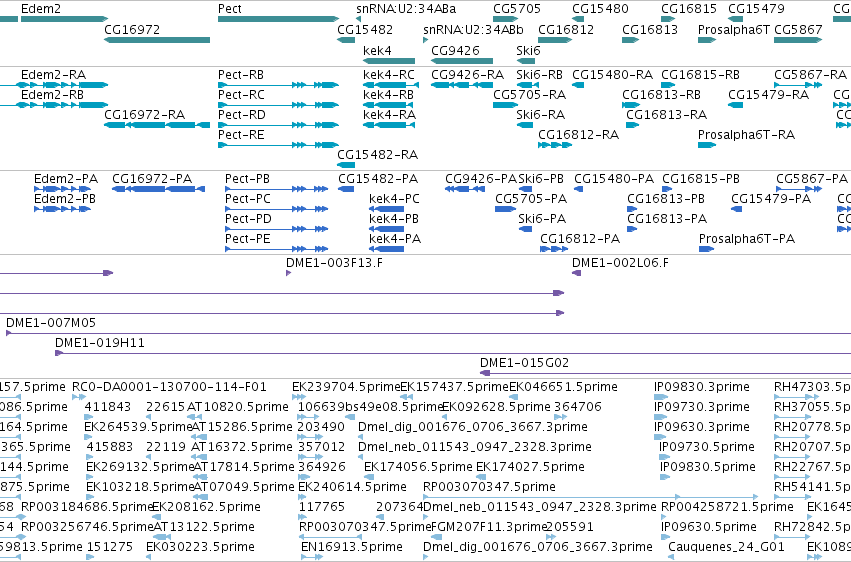Image resolution: width=851 pixels, height=562 pixels.
Task: Click the EK208162.5prime feature label
Action: [206, 507]
